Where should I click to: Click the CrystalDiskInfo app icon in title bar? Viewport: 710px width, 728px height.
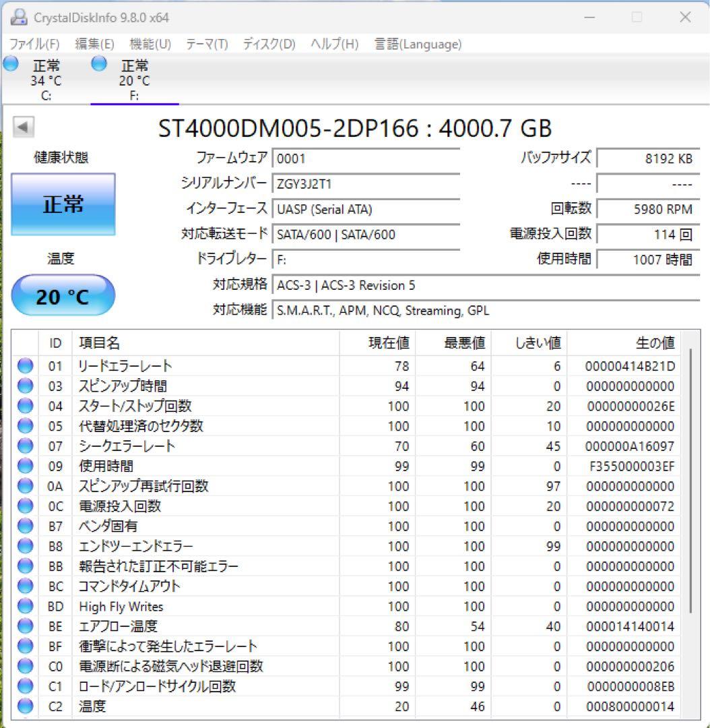pyautogui.click(x=19, y=17)
